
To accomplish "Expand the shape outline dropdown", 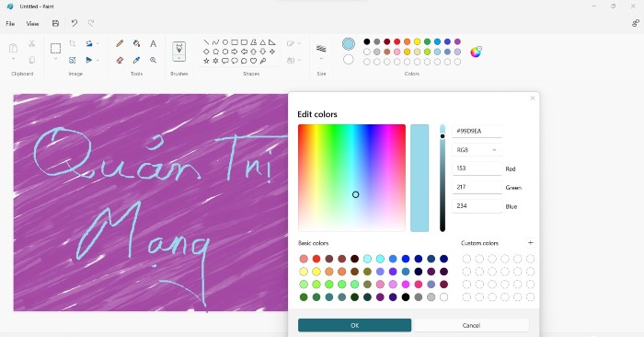I will (299, 43).
